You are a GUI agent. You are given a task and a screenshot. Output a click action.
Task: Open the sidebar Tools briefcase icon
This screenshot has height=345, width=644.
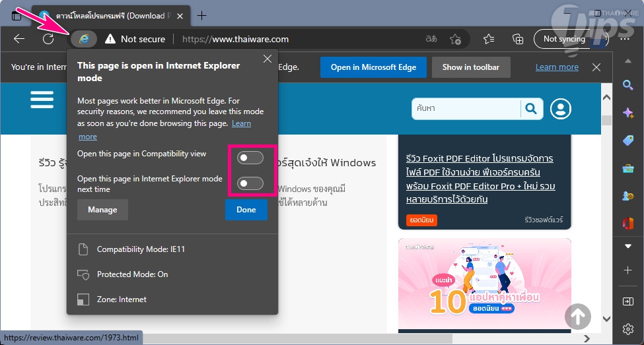(x=627, y=168)
